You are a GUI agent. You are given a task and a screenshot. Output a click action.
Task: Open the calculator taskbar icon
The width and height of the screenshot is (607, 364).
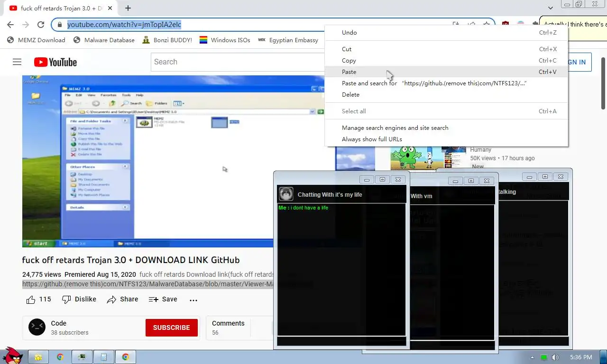click(x=104, y=357)
